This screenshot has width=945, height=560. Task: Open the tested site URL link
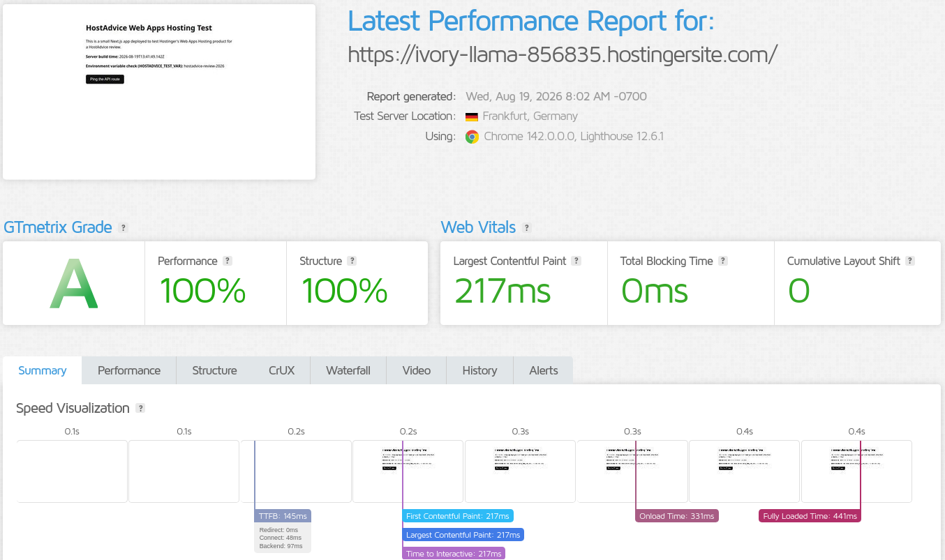click(563, 54)
